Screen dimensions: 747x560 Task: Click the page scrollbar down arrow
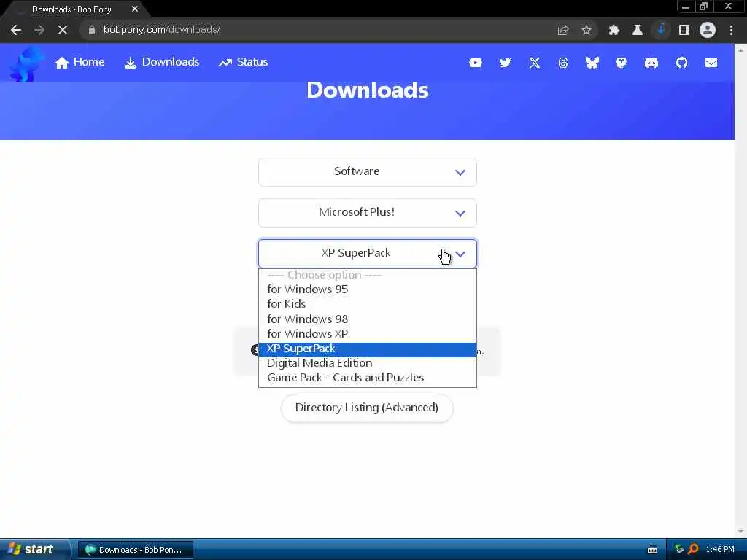coord(741,532)
